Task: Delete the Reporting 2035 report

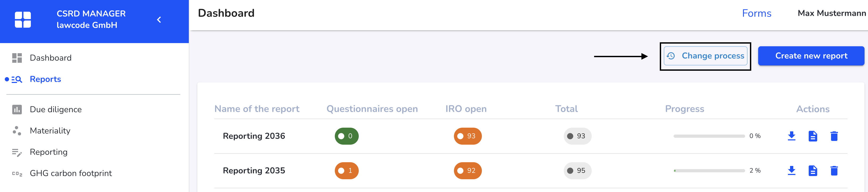Action: (834, 171)
